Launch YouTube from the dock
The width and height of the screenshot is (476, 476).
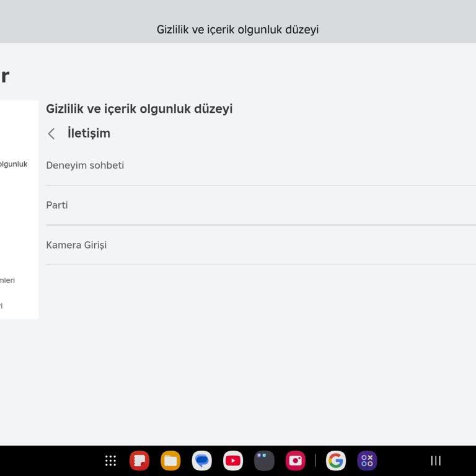[233, 461]
